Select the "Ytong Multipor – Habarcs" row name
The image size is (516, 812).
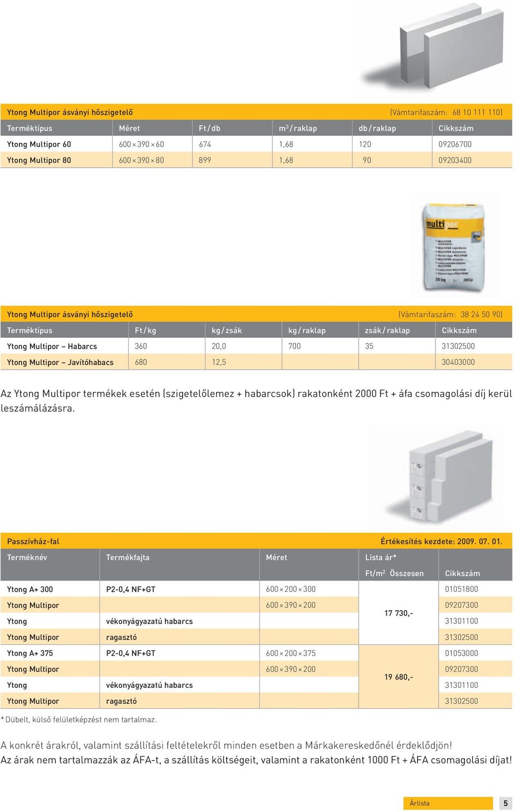pyautogui.click(x=52, y=346)
